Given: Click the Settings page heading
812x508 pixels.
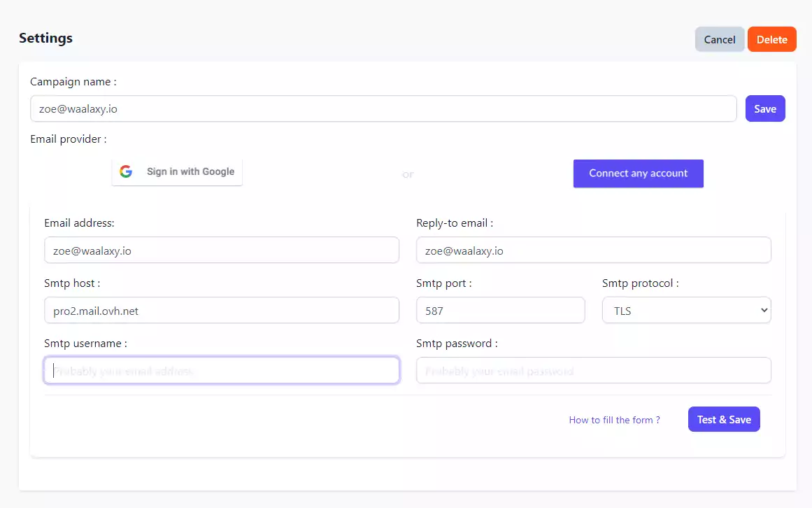Looking at the screenshot, I should (45, 38).
